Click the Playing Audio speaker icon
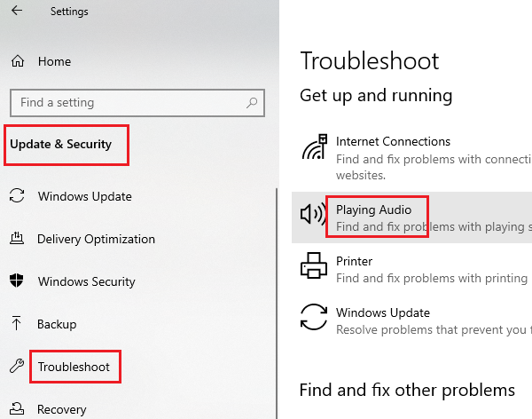The image size is (532, 419). tap(314, 217)
